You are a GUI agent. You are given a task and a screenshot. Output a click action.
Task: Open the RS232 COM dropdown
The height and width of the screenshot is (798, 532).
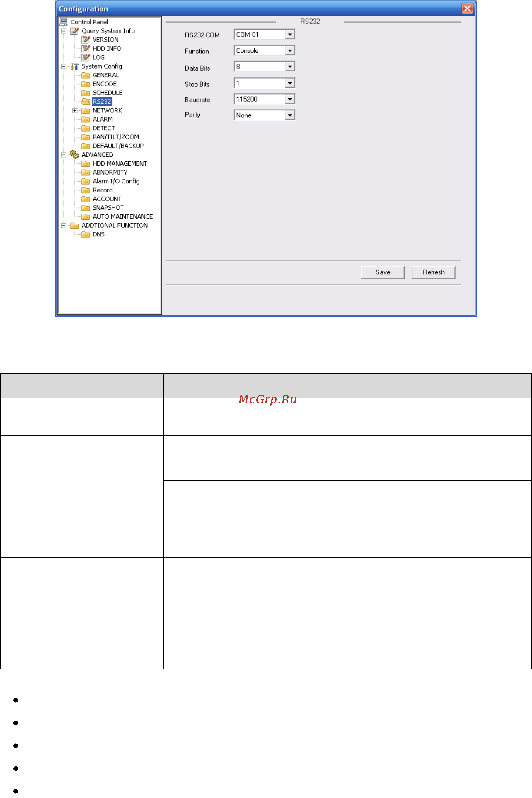(x=289, y=35)
